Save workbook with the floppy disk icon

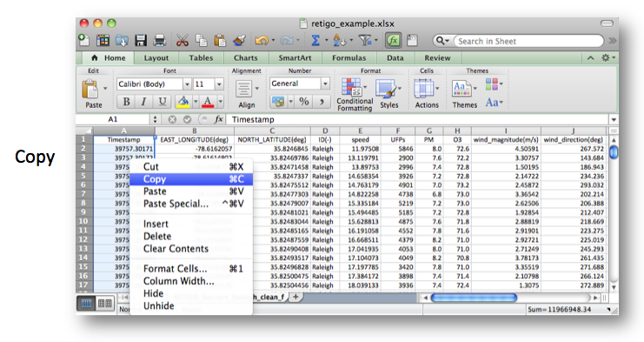141,40
